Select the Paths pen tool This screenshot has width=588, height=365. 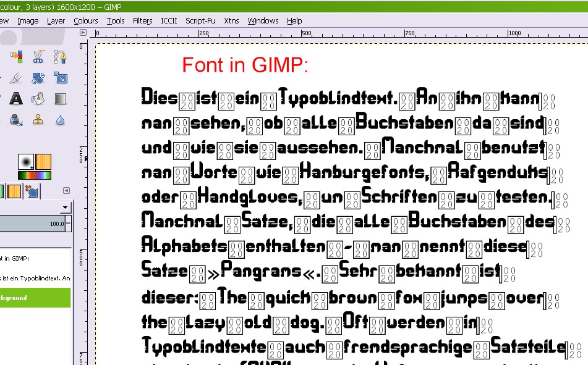(60, 57)
